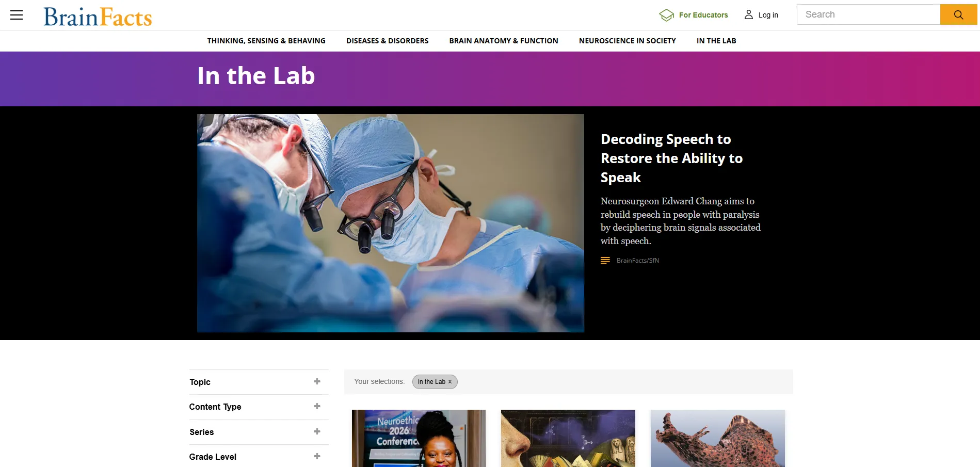Open the featured surgeons photo
The height and width of the screenshot is (467, 980).
[x=391, y=223]
